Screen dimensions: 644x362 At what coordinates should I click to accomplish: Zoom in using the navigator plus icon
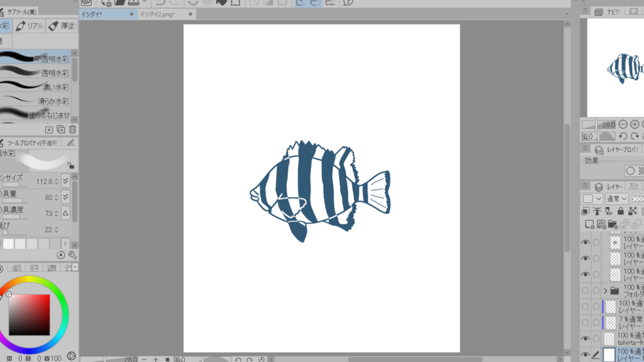coord(635,124)
